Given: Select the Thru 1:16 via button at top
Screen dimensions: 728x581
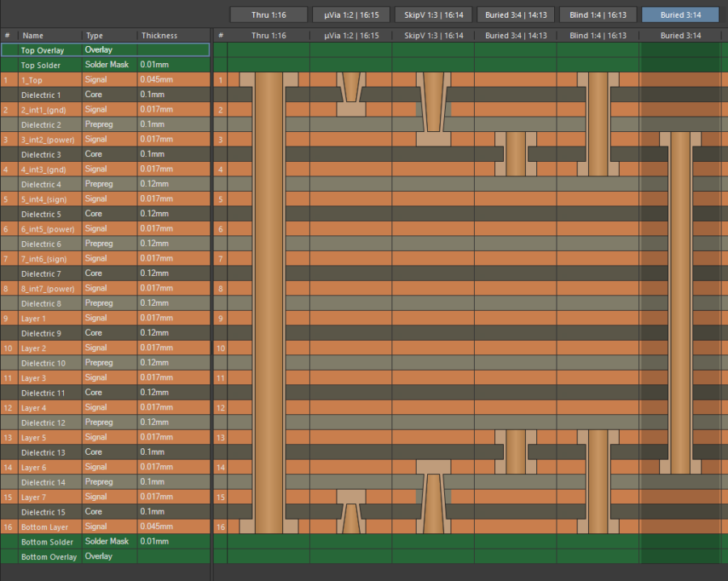Looking at the screenshot, I should point(269,15).
